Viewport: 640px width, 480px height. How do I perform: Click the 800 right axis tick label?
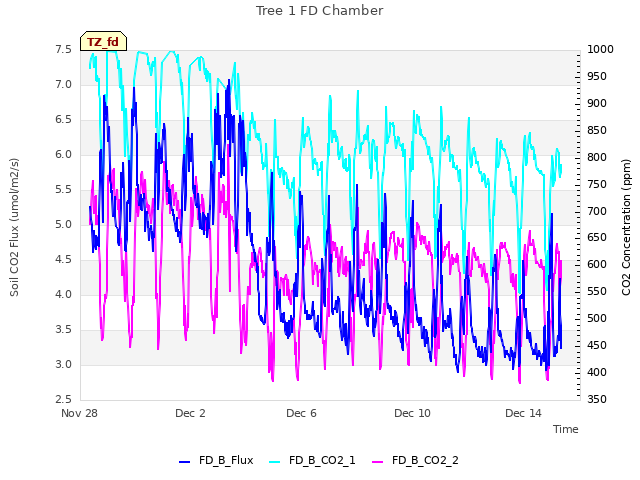[597, 157]
